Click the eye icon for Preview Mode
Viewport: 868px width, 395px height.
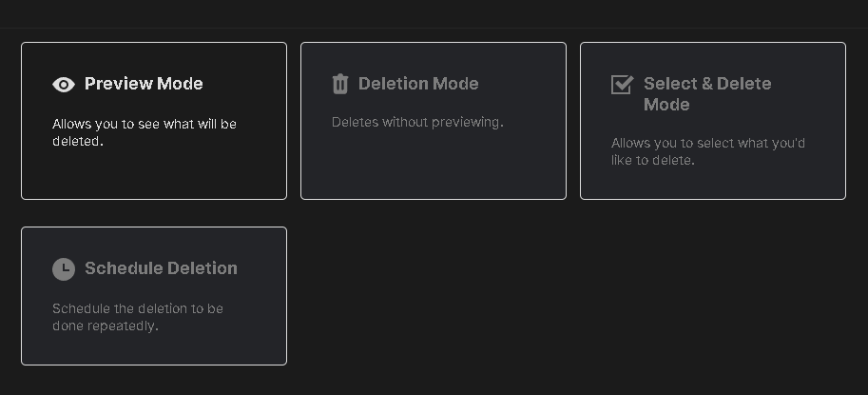tap(64, 84)
